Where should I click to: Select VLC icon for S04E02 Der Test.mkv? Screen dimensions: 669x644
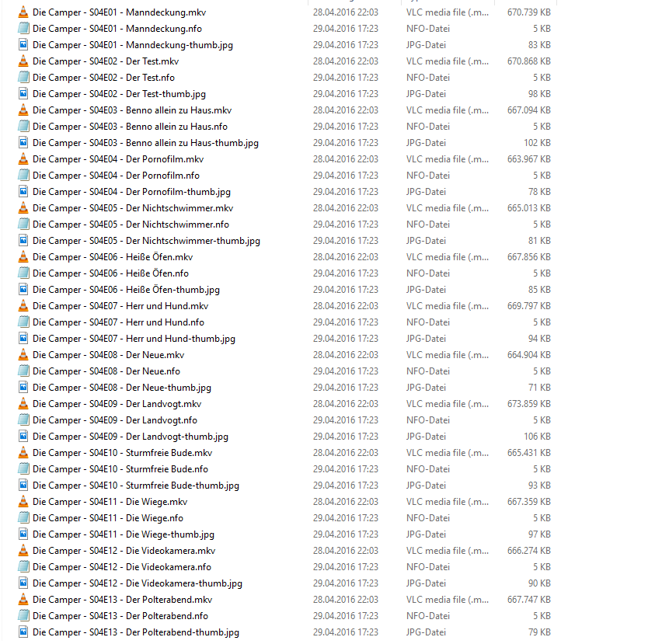pyautogui.click(x=23, y=61)
